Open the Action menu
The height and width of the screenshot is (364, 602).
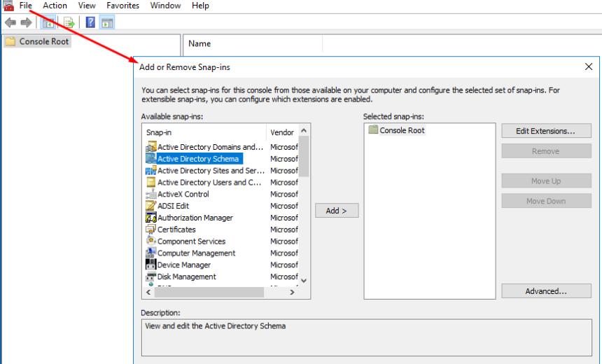coord(55,6)
